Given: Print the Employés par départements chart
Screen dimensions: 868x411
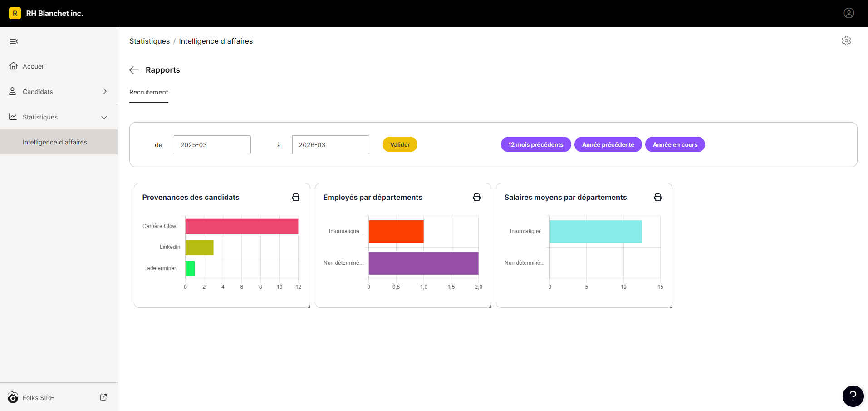Looking at the screenshot, I should (477, 197).
